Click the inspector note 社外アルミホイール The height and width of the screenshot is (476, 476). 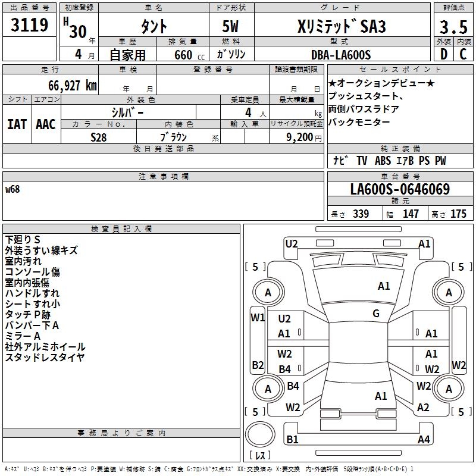[45, 347]
